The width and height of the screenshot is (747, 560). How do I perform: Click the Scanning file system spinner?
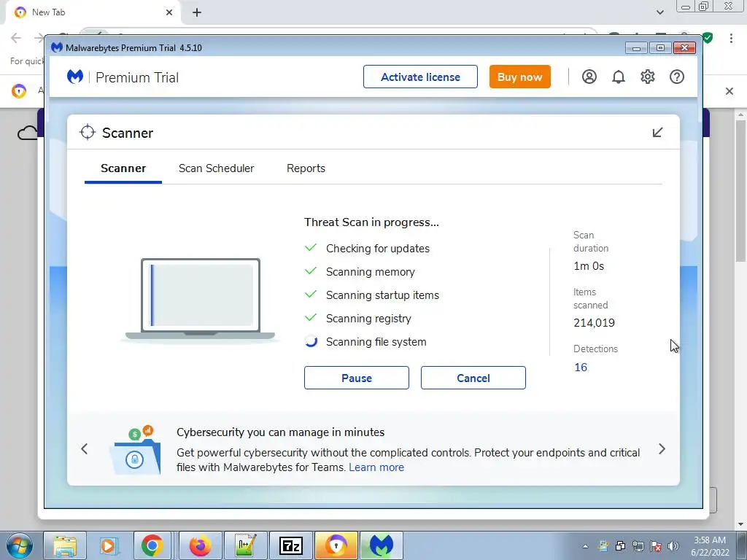coord(311,341)
